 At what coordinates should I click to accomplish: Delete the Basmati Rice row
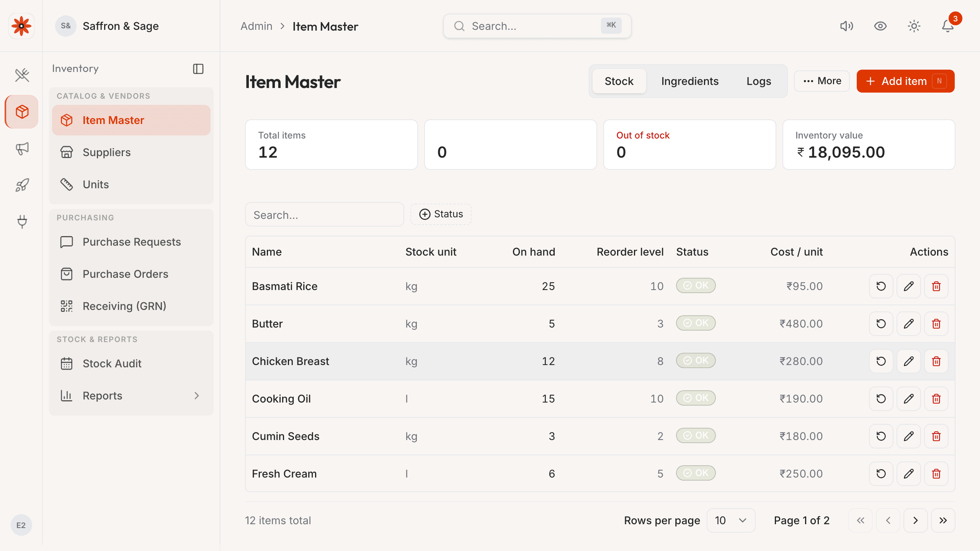click(x=936, y=286)
